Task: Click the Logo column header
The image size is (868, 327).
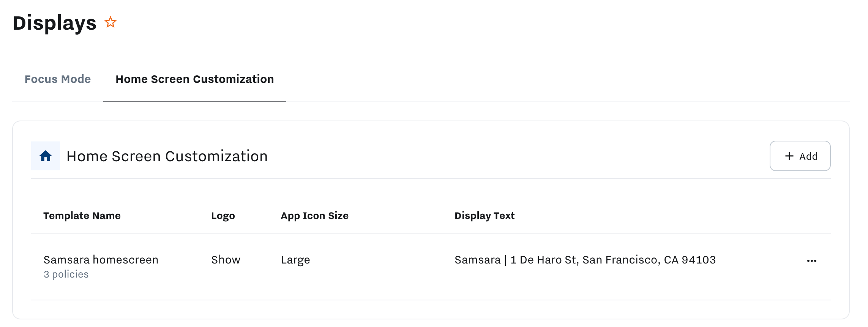Action: pos(223,215)
